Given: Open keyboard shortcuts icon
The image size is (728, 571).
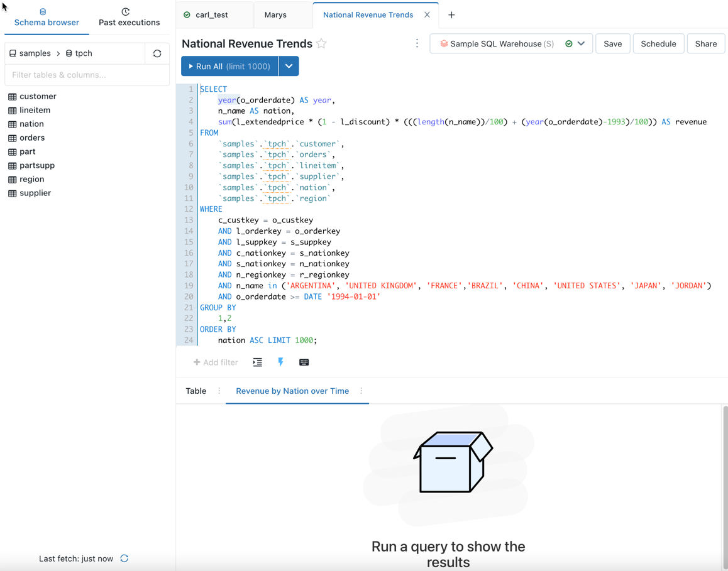Looking at the screenshot, I should point(304,362).
